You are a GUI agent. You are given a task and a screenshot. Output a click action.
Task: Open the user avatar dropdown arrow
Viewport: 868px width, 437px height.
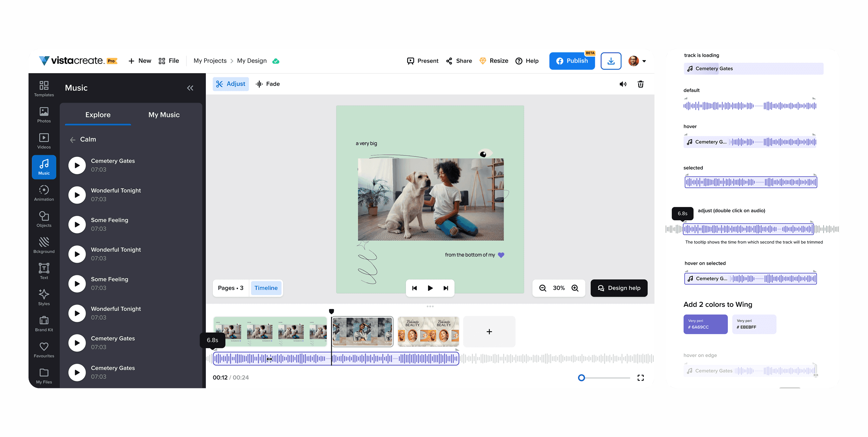tap(644, 61)
